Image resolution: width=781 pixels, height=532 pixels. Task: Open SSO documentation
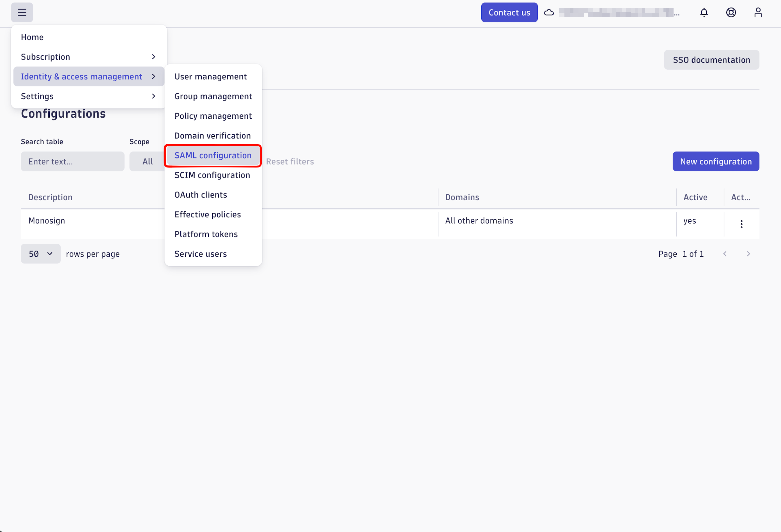point(711,60)
